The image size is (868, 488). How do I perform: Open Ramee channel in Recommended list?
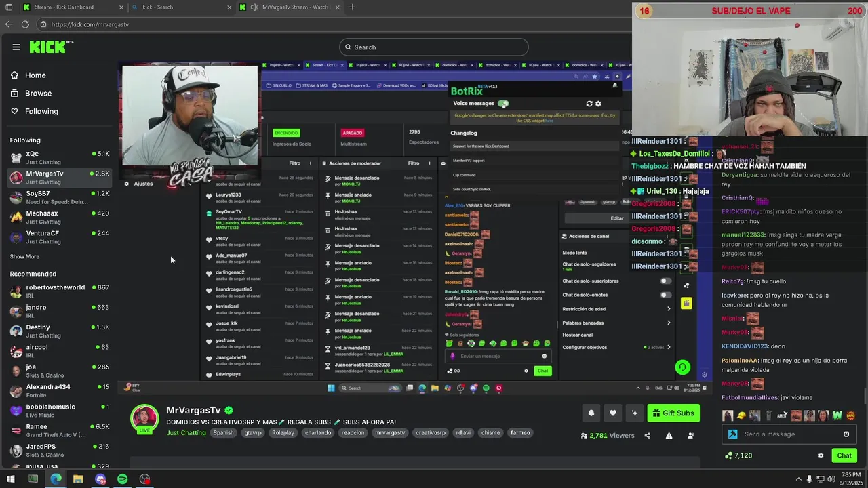pyautogui.click(x=60, y=430)
